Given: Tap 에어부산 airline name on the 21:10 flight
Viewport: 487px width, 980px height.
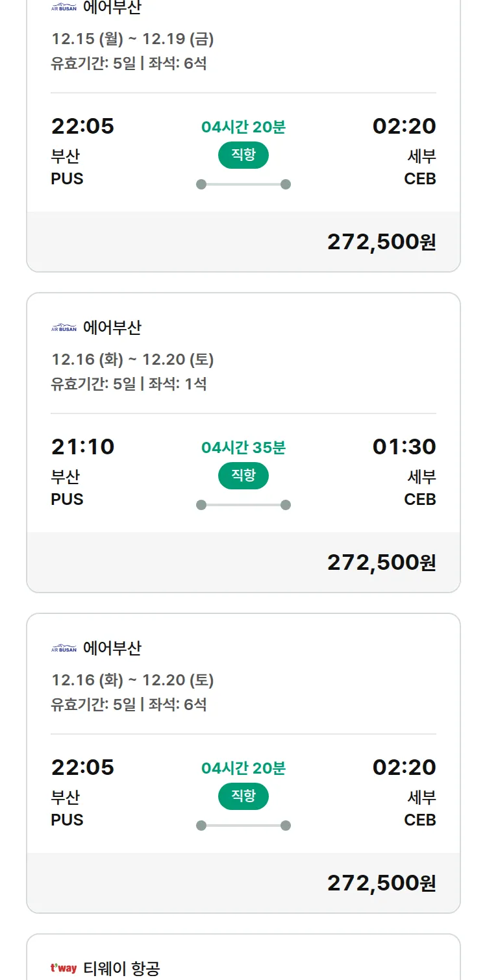Looking at the screenshot, I should click(112, 328).
